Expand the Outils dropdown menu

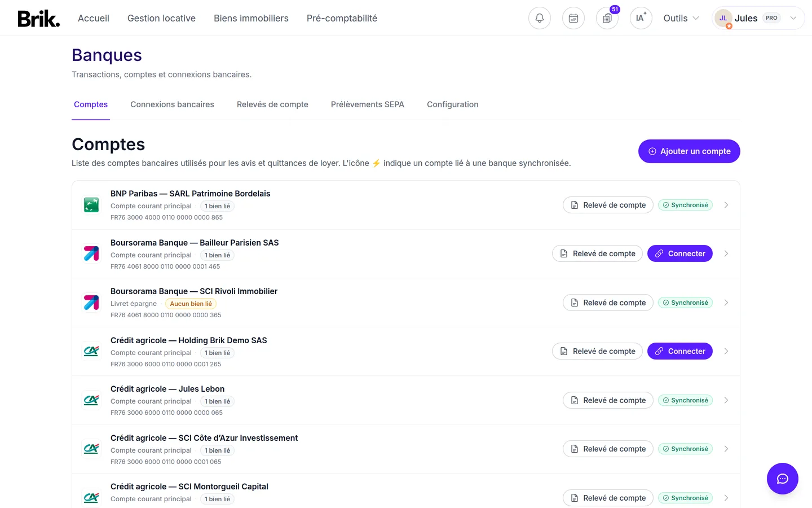tap(681, 18)
